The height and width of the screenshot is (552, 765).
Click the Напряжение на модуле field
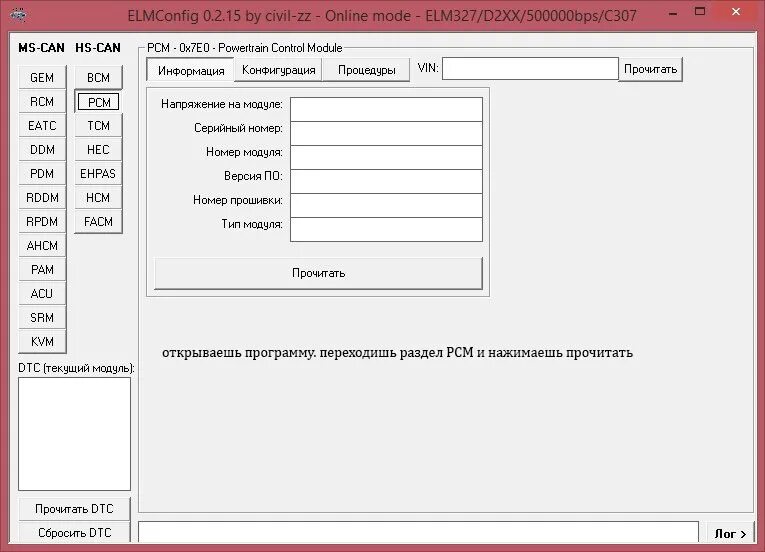point(386,109)
